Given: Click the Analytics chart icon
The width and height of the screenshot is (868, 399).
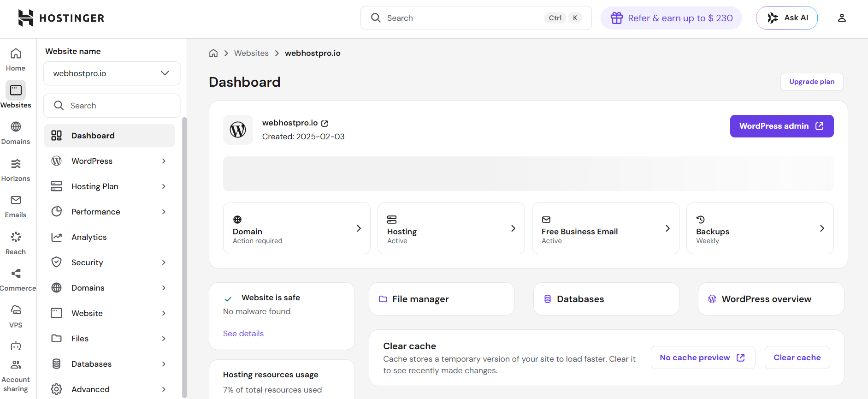Looking at the screenshot, I should coord(57,237).
